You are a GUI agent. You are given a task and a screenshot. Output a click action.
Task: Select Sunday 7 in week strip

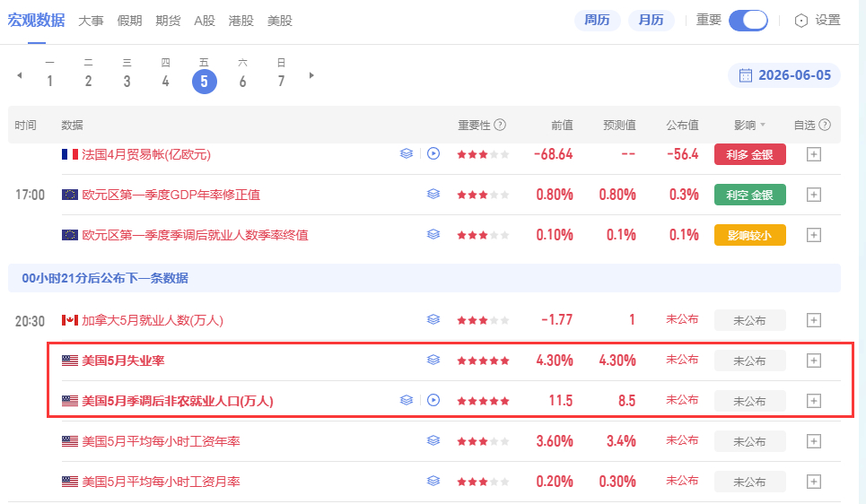pos(281,81)
